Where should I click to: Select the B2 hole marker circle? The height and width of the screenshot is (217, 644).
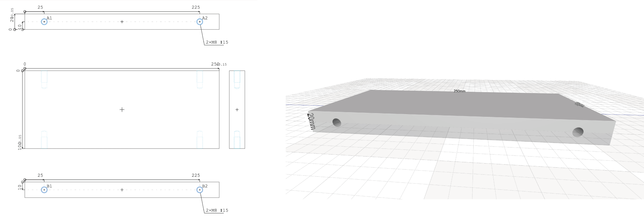click(x=200, y=190)
